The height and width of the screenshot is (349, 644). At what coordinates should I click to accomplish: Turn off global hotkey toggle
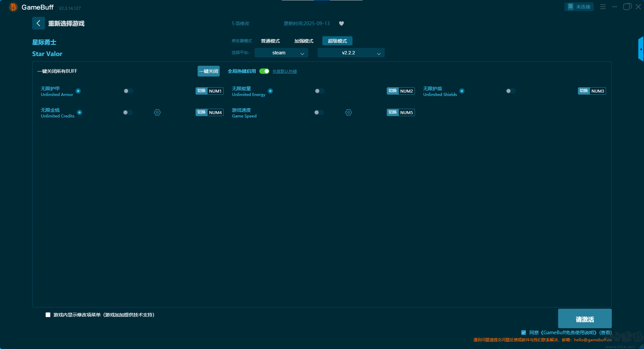(264, 71)
